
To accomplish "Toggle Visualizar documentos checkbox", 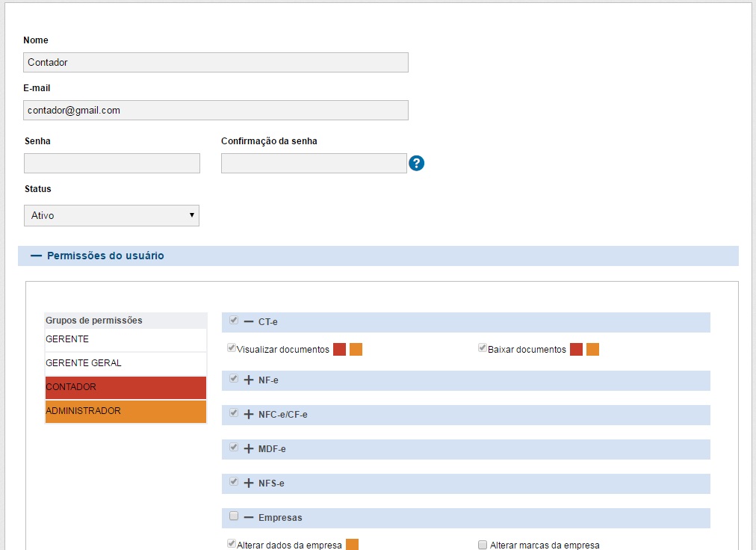I will click(x=232, y=348).
